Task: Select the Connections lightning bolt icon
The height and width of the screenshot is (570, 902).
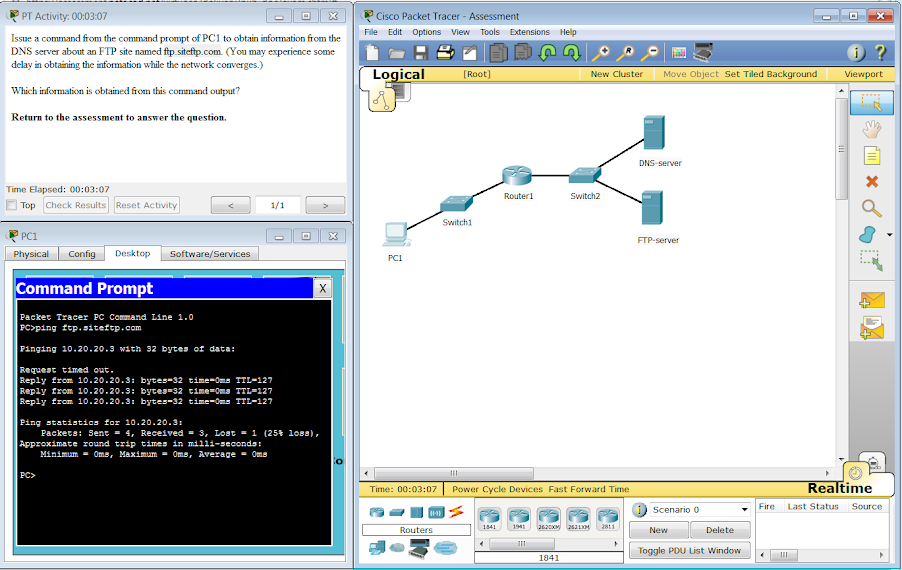Action: pos(456,511)
